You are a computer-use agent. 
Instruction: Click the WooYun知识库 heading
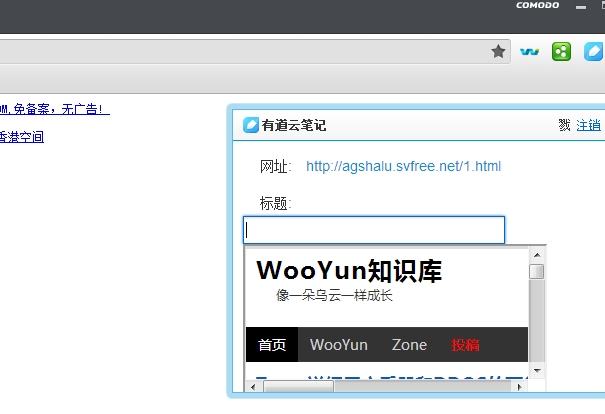pos(349,270)
